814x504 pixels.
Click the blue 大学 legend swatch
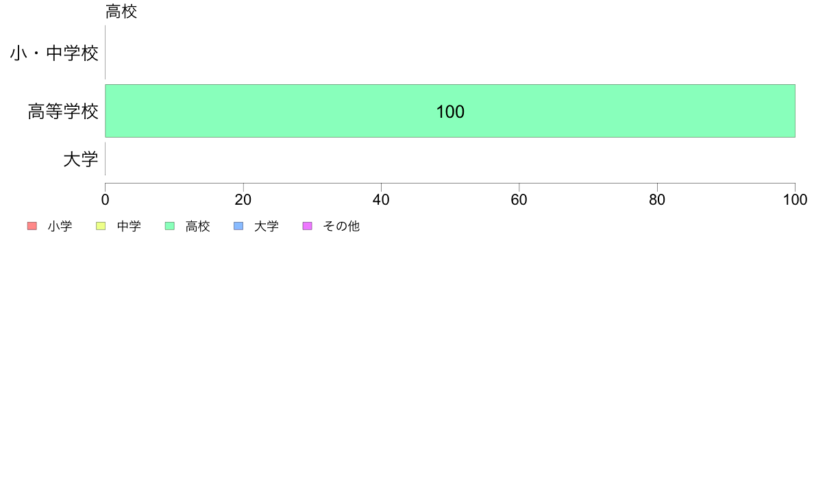coord(238,226)
